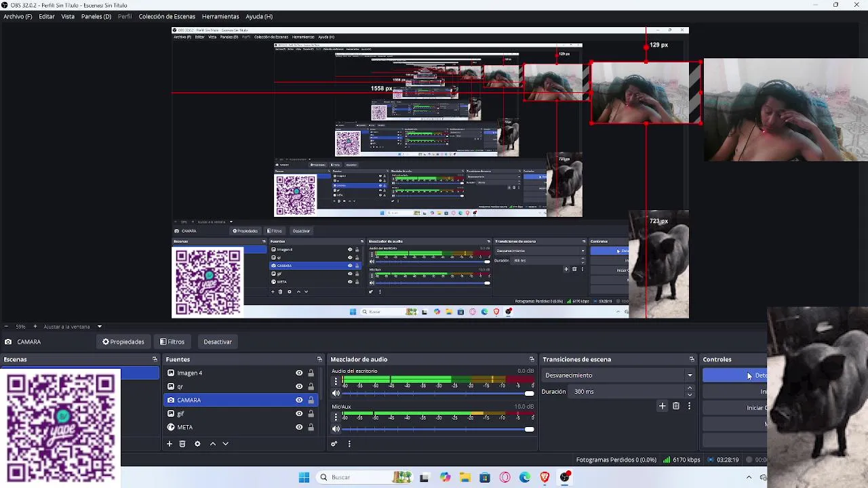Click OBS Studio icon in the taskbar
This screenshot has height=488, width=868.
click(565, 477)
